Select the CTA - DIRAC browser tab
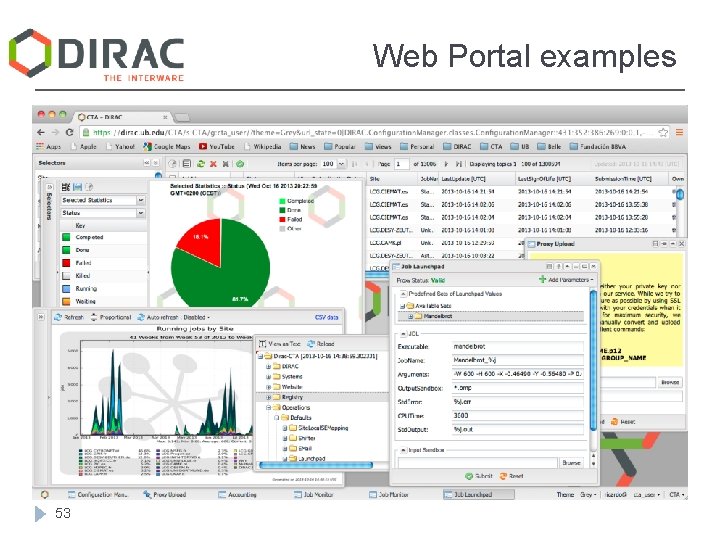 (x=123, y=117)
